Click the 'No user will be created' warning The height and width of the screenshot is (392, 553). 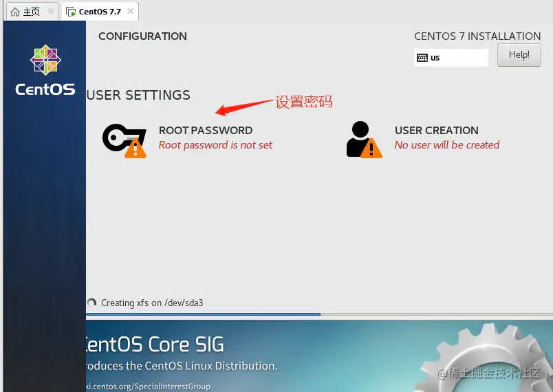[x=447, y=145]
